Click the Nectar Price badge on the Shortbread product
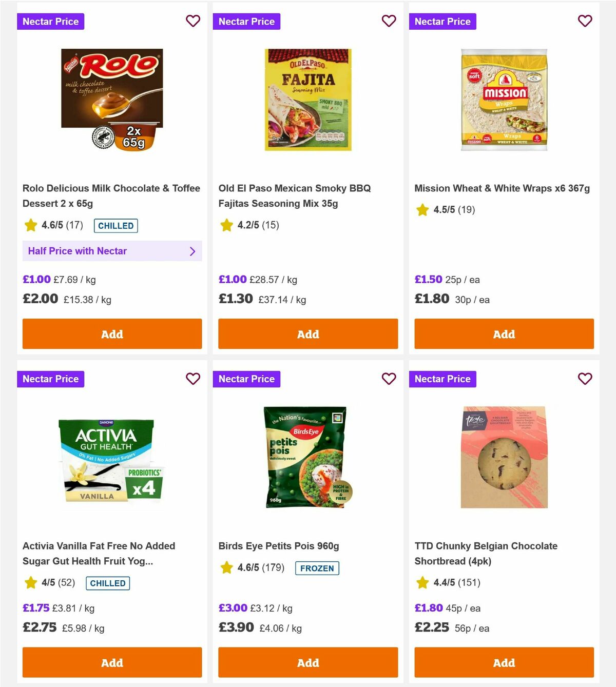 pos(443,379)
